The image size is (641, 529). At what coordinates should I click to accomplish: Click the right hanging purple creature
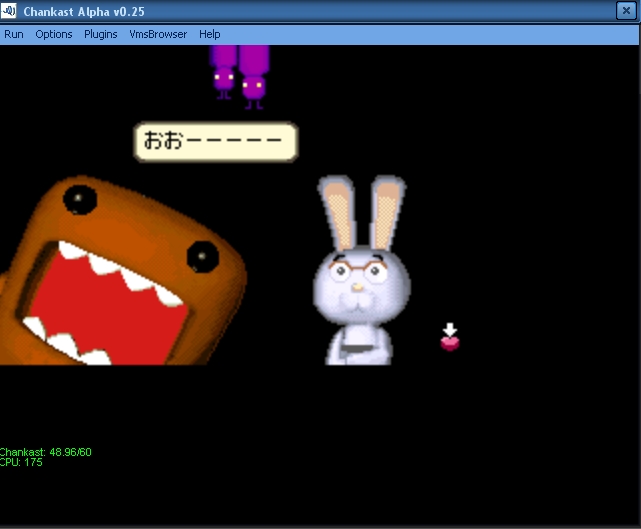(x=254, y=77)
